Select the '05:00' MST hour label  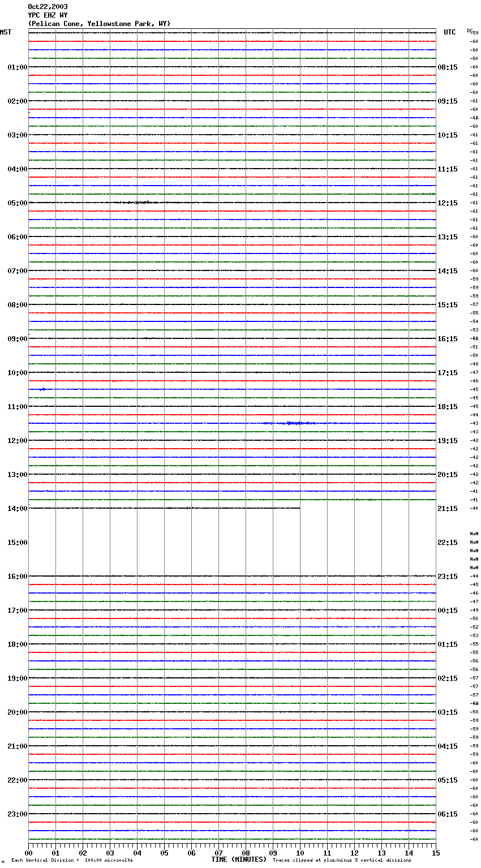click(18, 203)
